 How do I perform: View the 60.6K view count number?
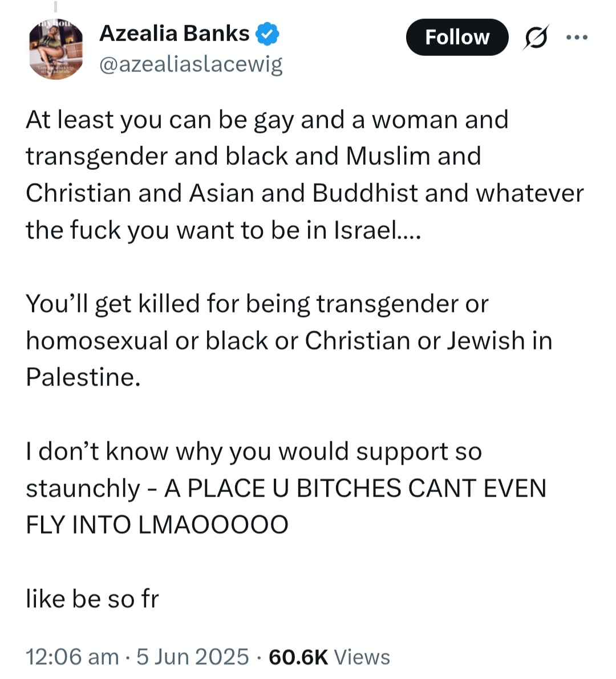pos(298,657)
